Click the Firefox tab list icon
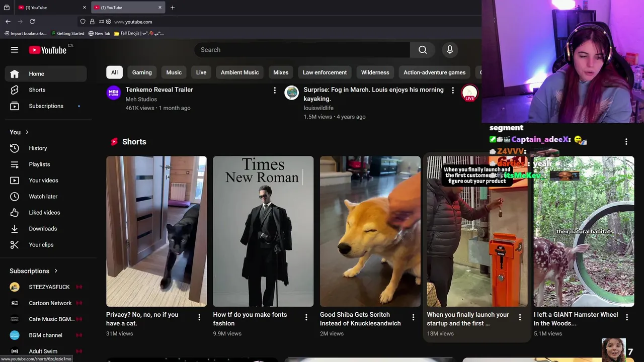The width and height of the screenshot is (644, 362). [7, 8]
